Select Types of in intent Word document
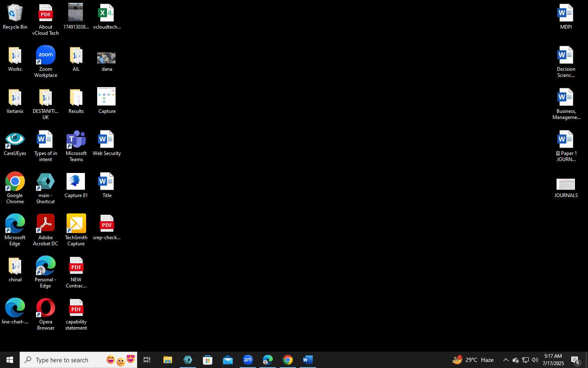This screenshot has width=588, height=368. point(46,146)
